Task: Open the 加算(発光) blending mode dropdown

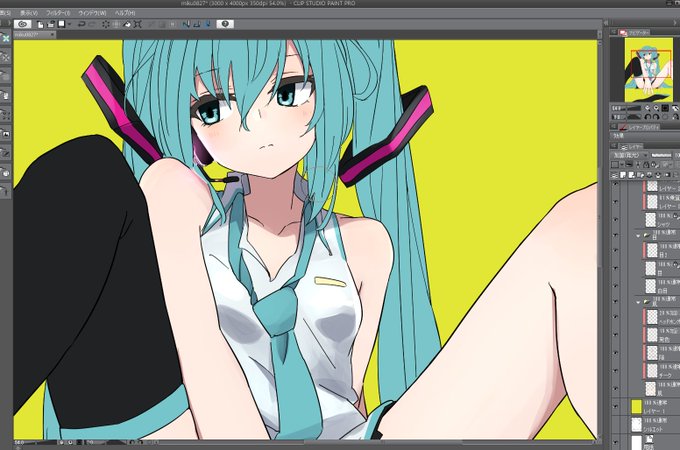Action: pyautogui.click(x=629, y=155)
